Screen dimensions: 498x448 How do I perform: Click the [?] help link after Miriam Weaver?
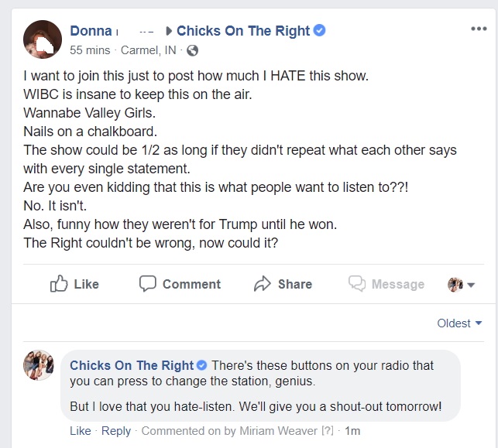326,431
